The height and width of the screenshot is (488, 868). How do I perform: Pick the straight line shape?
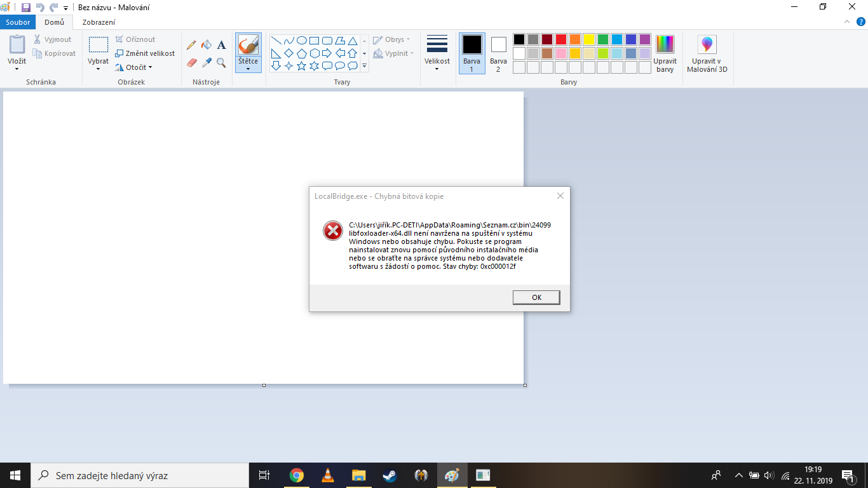276,41
